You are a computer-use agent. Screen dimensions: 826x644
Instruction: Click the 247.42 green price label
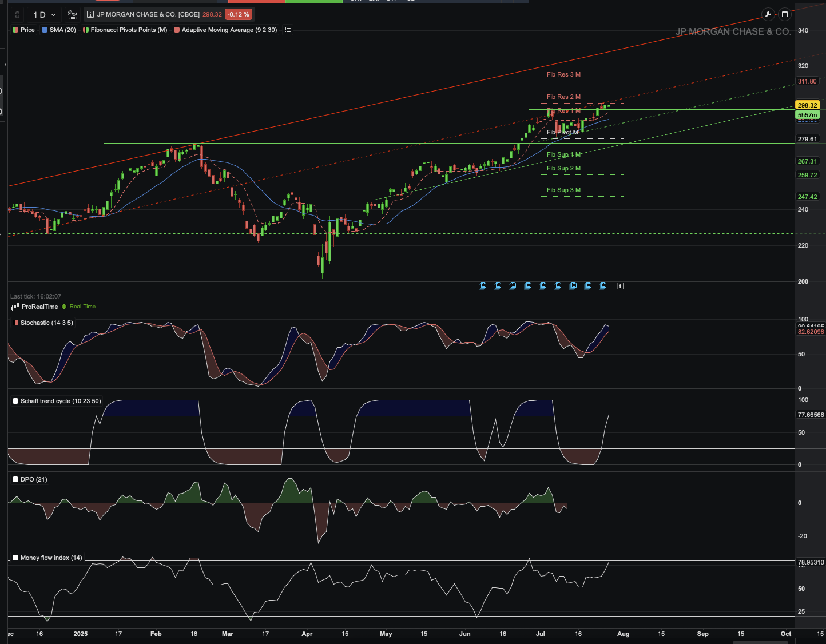808,197
